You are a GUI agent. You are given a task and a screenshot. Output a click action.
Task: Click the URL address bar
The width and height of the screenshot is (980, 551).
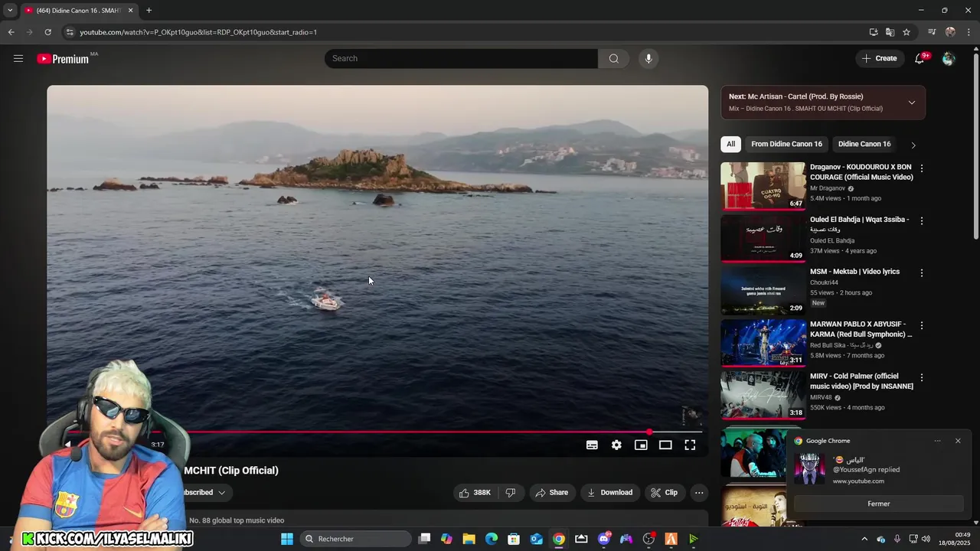pos(459,32)
